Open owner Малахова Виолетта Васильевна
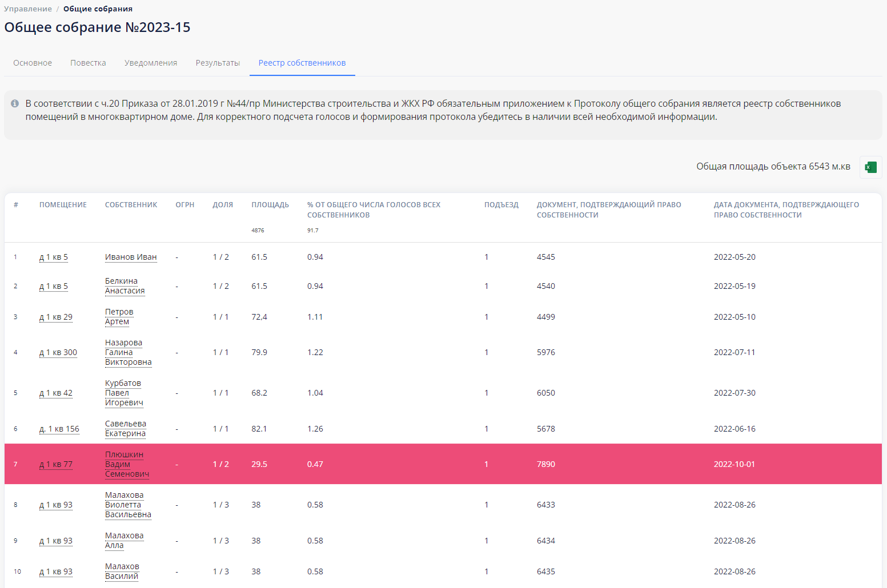This screenshot has height=588, width=887. click(128, 505)
